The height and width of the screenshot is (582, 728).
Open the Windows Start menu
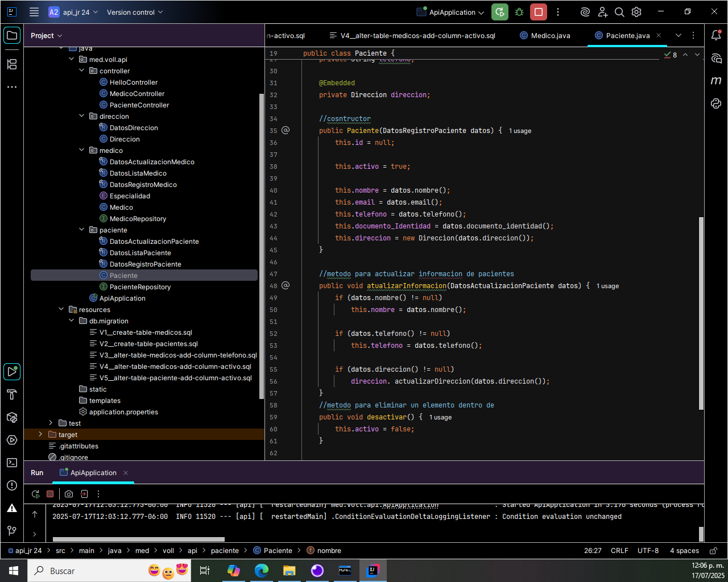(14, 571)
